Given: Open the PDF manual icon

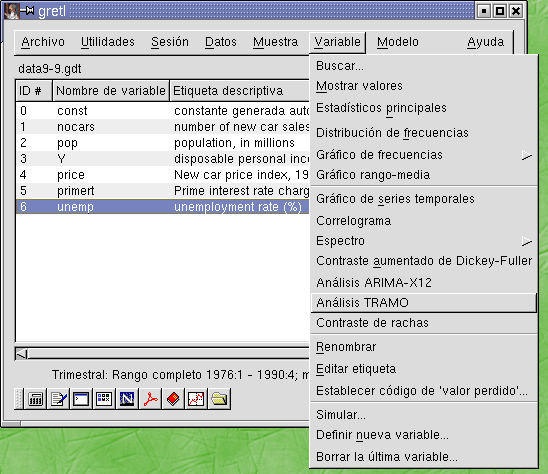Looking at the screenshot, I should click(x=150, y=398).
